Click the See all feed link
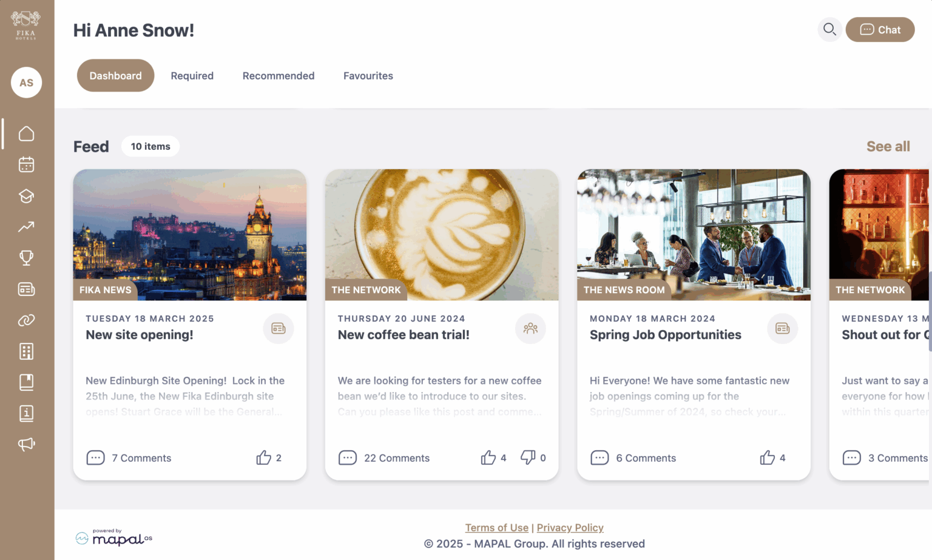 [x=888, y=146]
